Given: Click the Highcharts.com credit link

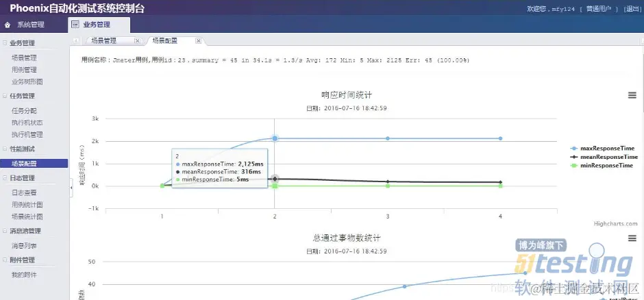Looking at the screenshot, I should (615, 224).
